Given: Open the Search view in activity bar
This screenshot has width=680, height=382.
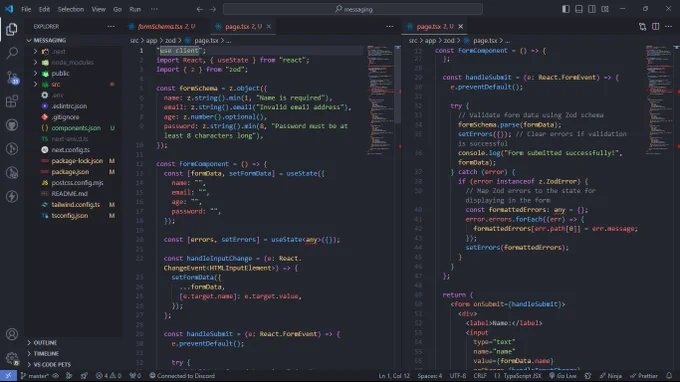Looking at the screenshot, I should point(12,53).
